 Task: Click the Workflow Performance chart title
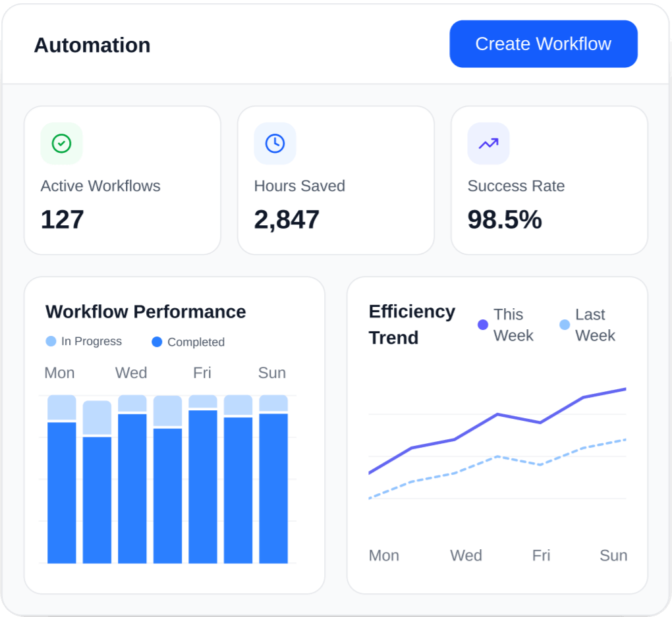[146, 311]
